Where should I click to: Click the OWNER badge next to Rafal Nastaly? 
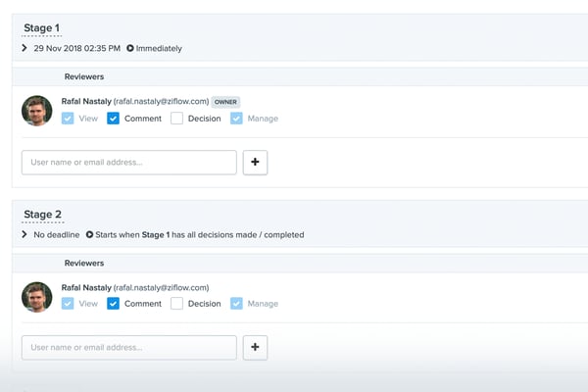[x=226, y=101]
